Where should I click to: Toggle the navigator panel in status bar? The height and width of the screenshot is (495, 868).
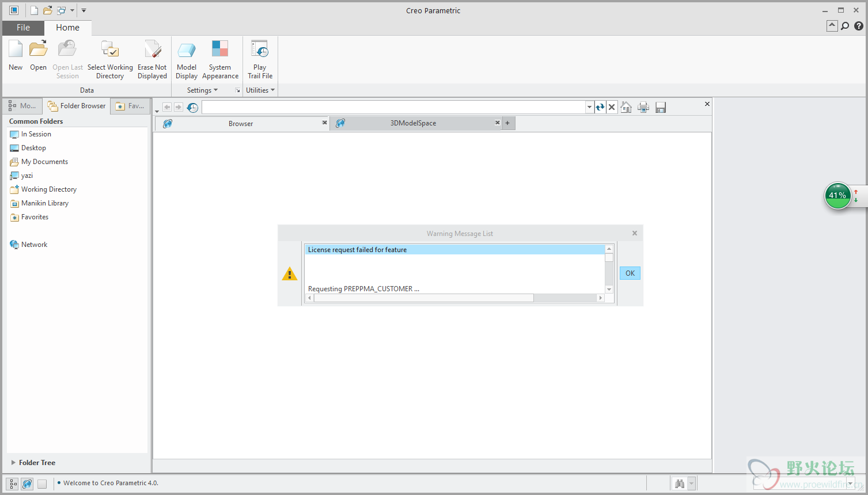click(13, 484)
